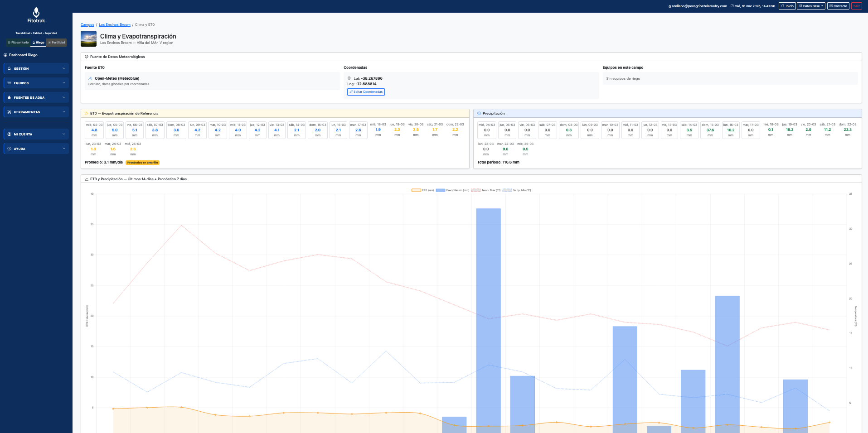Click the Herramientas tools icon

coord(9,112)
